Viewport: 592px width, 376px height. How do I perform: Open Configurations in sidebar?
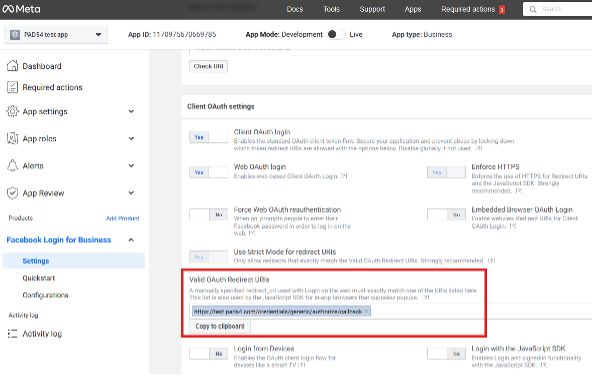tap(45, 295)
